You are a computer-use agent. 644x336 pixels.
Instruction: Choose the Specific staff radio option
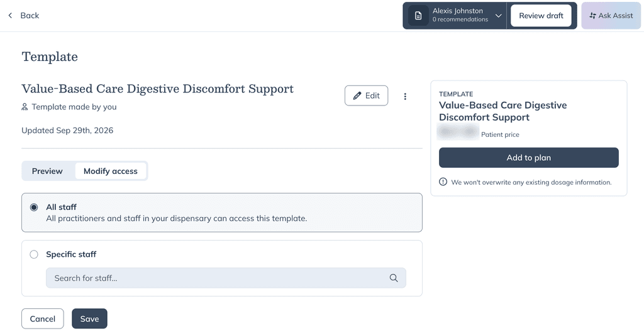34,254
